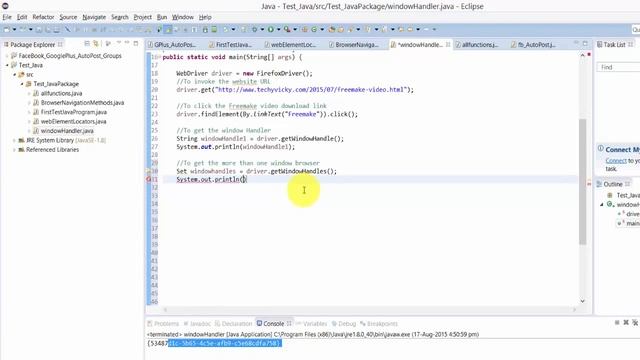Open the Navigate menu
This screenshot has height=360, width=640.
tap(94, 17)
